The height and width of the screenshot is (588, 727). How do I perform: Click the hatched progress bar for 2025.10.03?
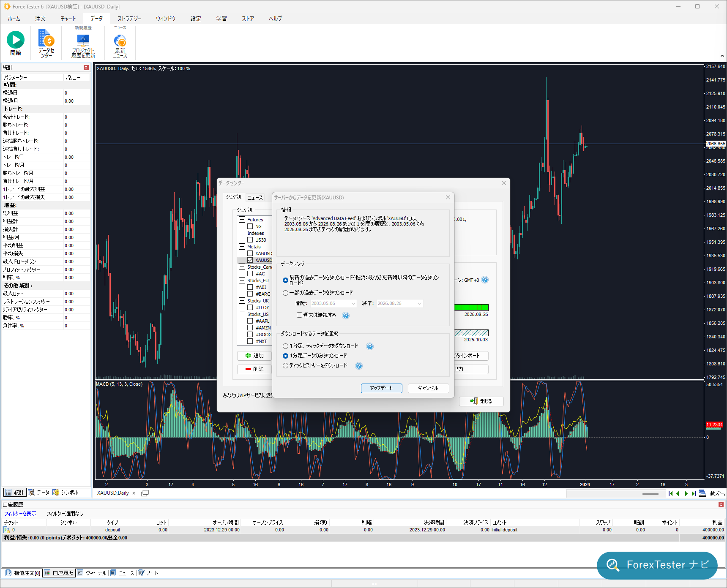(471, 333)
